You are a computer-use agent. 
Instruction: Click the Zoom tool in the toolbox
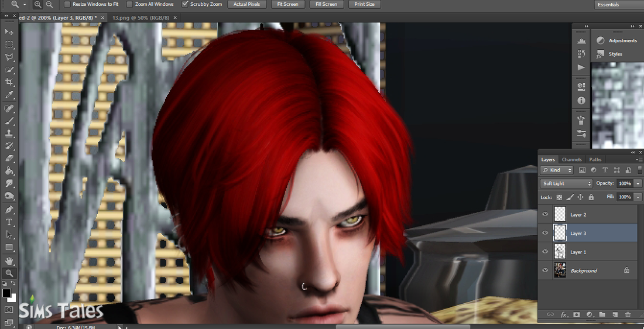9,273
